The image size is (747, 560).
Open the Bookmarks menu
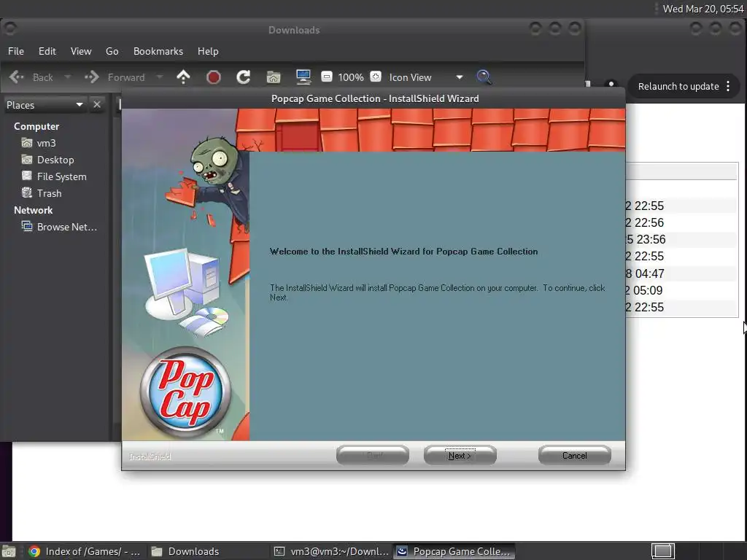click(158, 51)
